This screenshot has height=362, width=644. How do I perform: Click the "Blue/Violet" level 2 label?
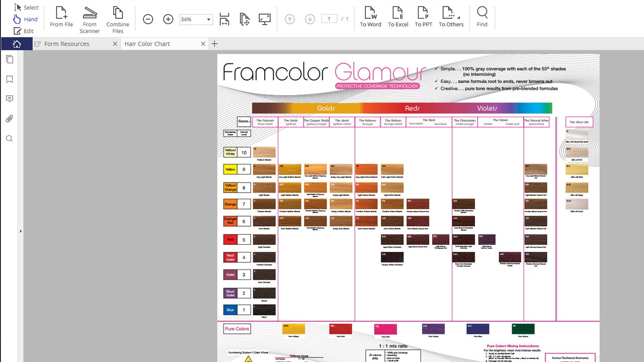pyautogui.click(x=230, y=293)
